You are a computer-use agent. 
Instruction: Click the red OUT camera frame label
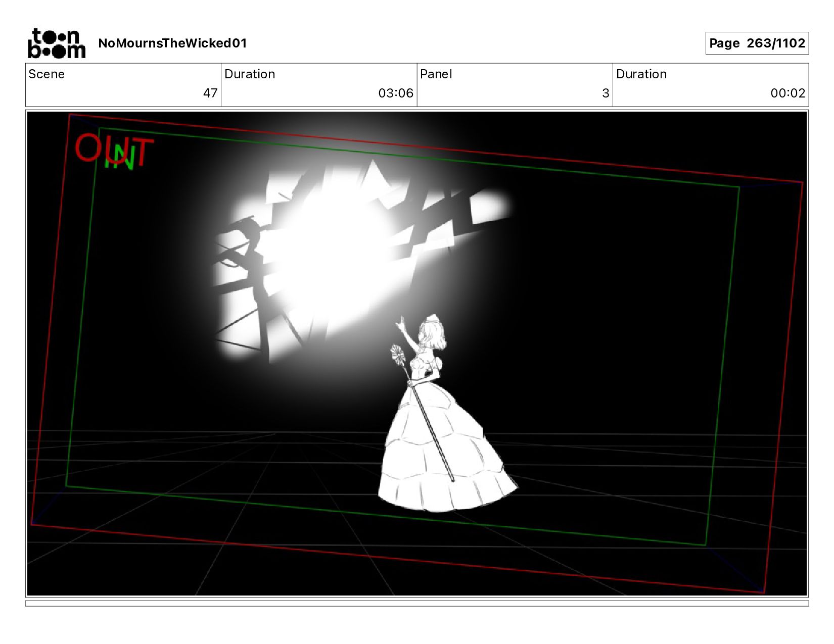(113, 149)
